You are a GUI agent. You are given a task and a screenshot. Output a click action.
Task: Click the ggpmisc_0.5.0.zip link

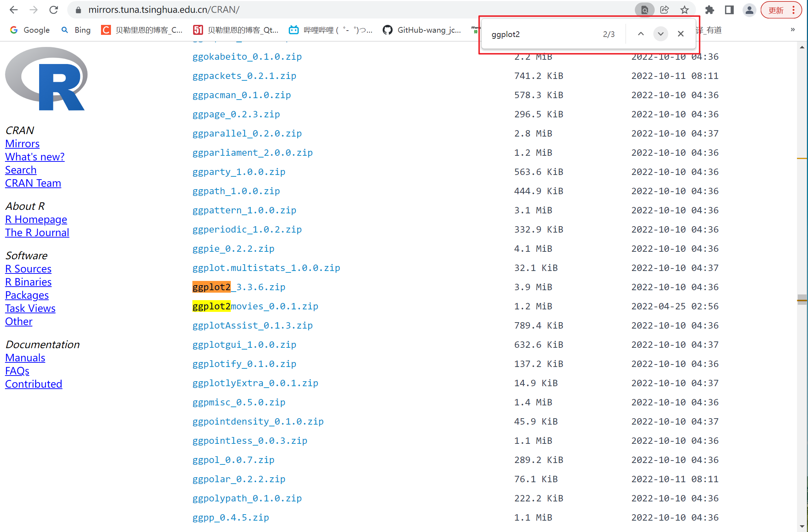(239, 402)
